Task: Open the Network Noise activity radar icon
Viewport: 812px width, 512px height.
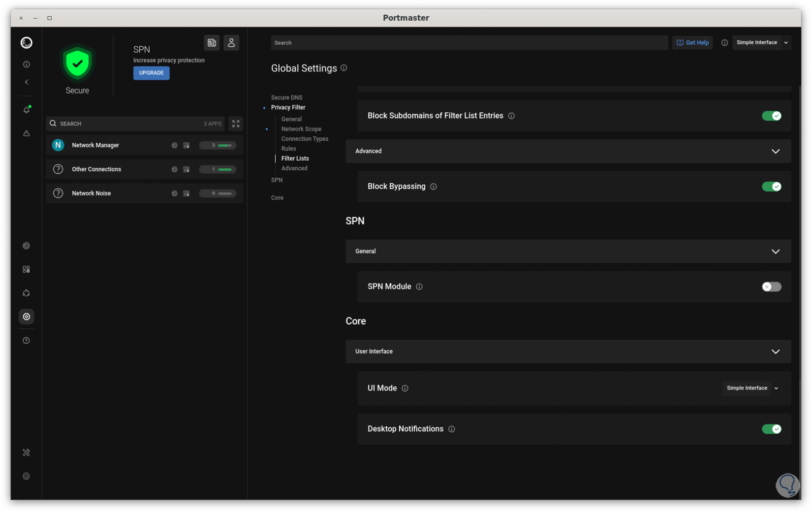Action: (174, 193)
